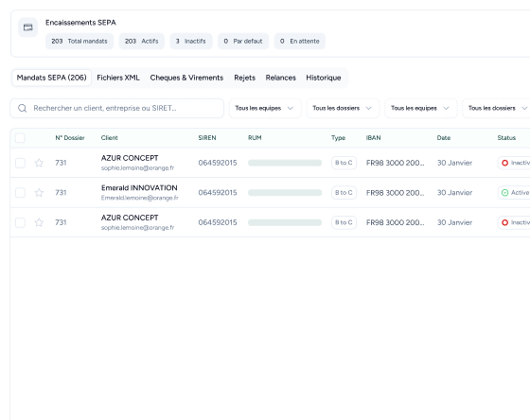Filter by the 3 Inactifs chip
Image resolution: width=530 pixels, height=420 pixels.
click(191, 42)
